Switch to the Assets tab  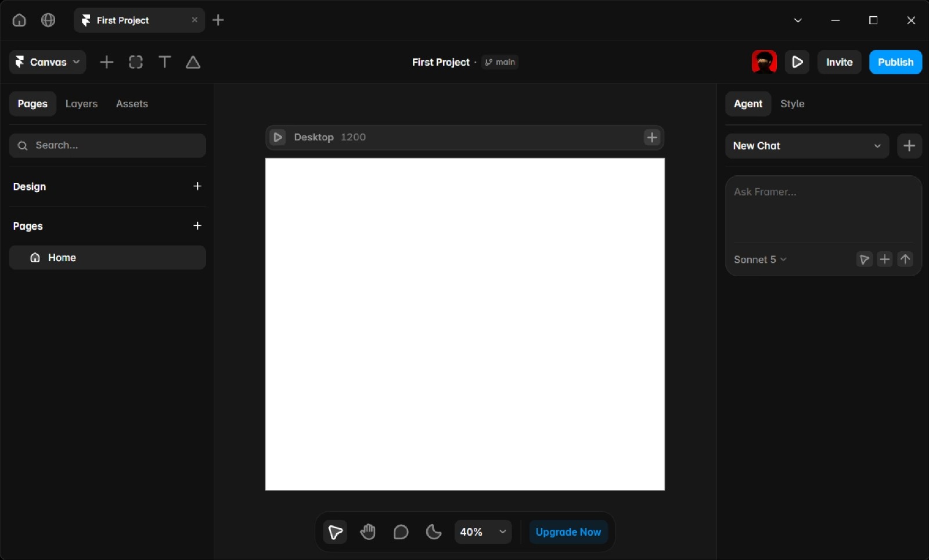132,104
